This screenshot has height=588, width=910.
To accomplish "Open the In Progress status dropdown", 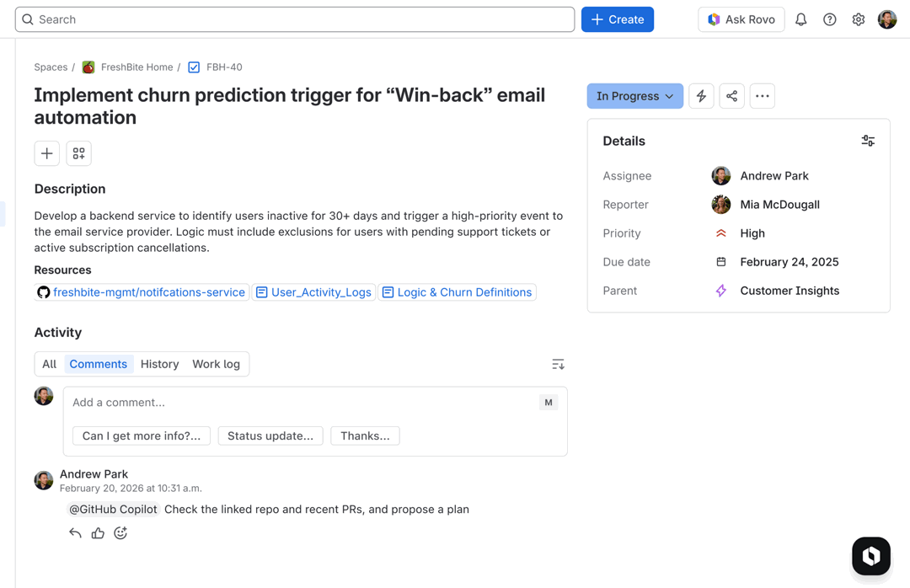I will click(x=635, y=96).
